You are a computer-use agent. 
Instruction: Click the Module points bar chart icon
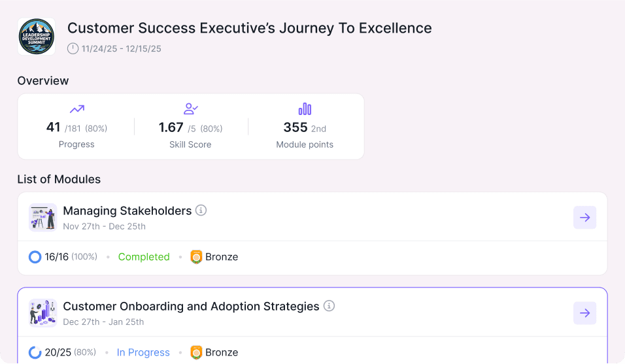click(x=305, y=109)
